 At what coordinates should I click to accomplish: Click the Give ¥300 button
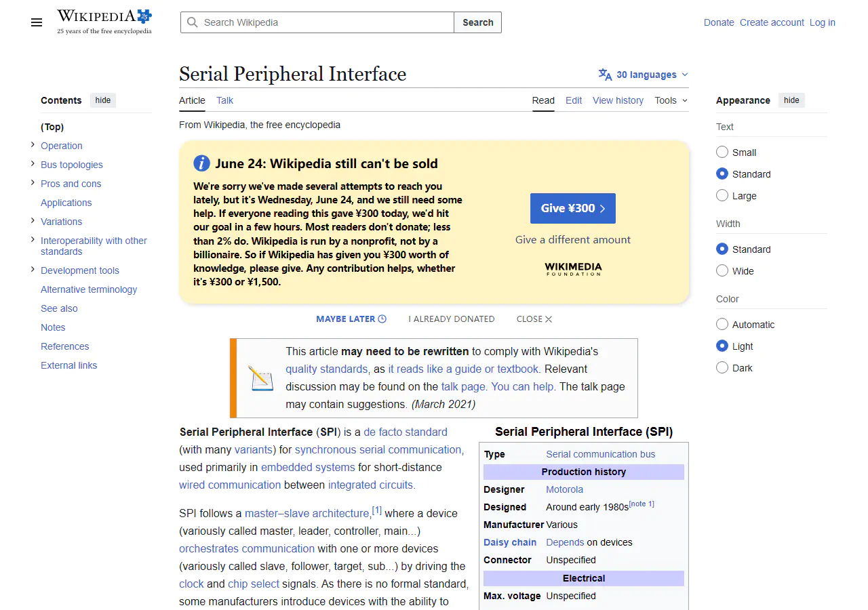click(573, 208)
